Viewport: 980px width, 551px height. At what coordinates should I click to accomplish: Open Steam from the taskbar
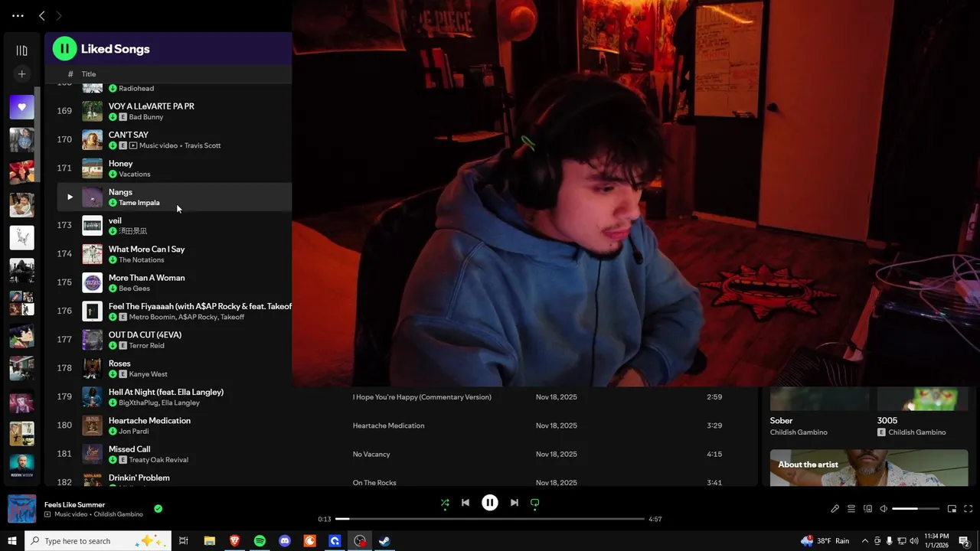click(x=384, y=541)
